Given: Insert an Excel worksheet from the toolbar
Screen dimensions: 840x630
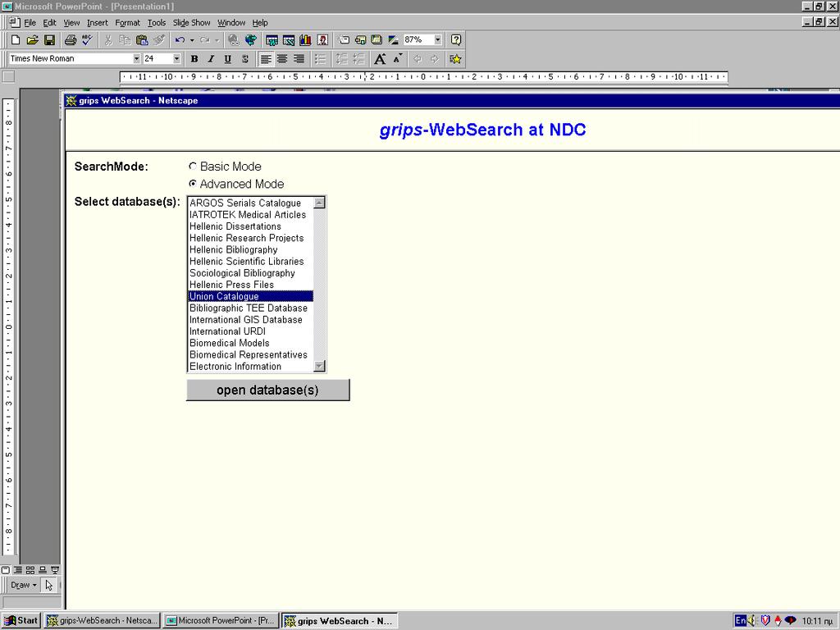Looking at the screenshot, I should pos(288,39).
